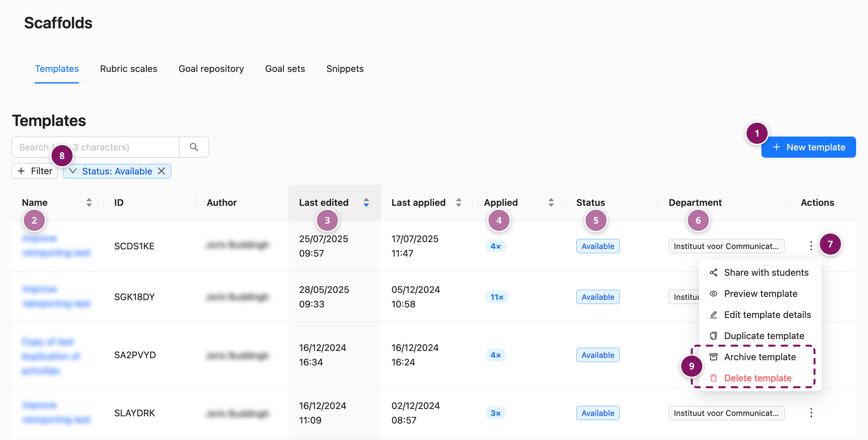
Task: Open actions menu for SCDS1KE row
Action: pyautogui.click(x=811, y=246)
